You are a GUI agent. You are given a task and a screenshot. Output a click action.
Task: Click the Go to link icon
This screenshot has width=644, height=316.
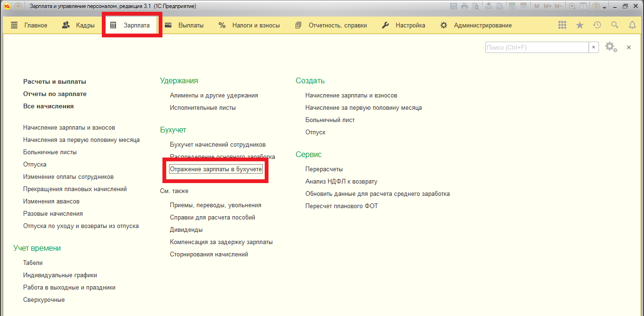[500, 6]
